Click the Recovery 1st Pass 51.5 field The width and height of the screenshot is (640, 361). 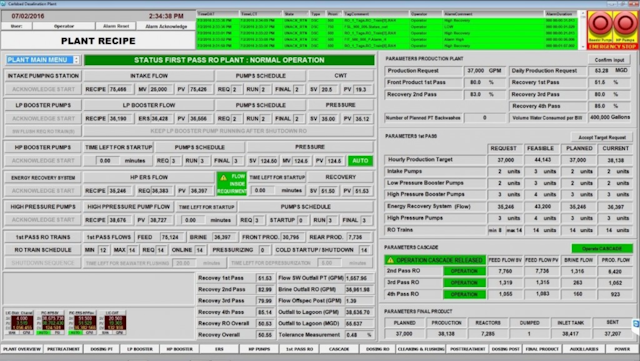pos(610,82)
